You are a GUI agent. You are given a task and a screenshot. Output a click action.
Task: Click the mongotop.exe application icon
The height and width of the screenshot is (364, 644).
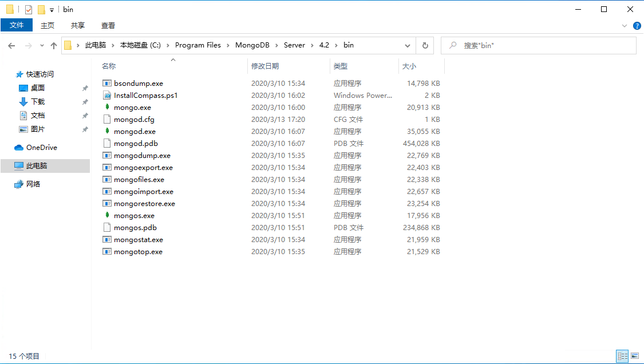107,252
